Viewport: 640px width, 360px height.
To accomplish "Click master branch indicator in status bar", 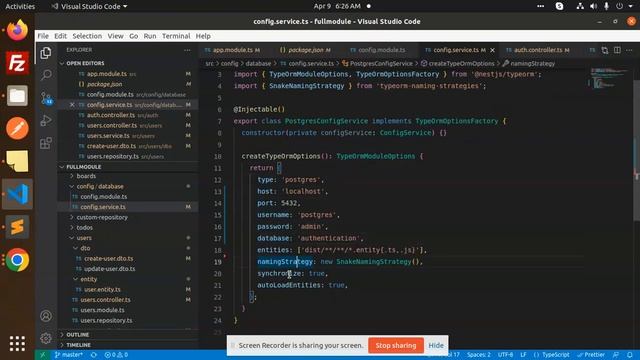I will click(x=69, y=355).
